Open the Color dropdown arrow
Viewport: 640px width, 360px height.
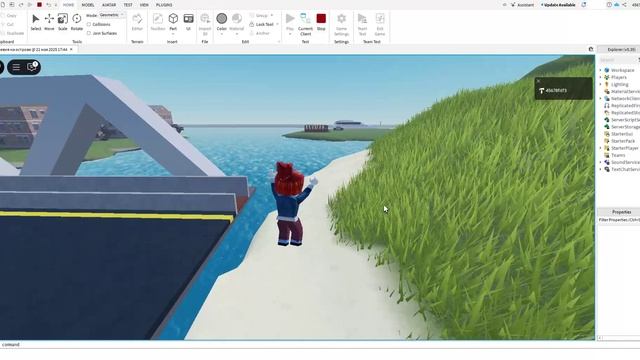click(x=222, y=34)
